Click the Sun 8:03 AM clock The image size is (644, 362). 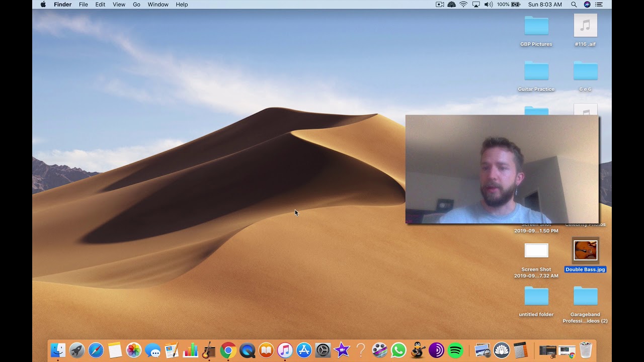(x=545, y=5)
